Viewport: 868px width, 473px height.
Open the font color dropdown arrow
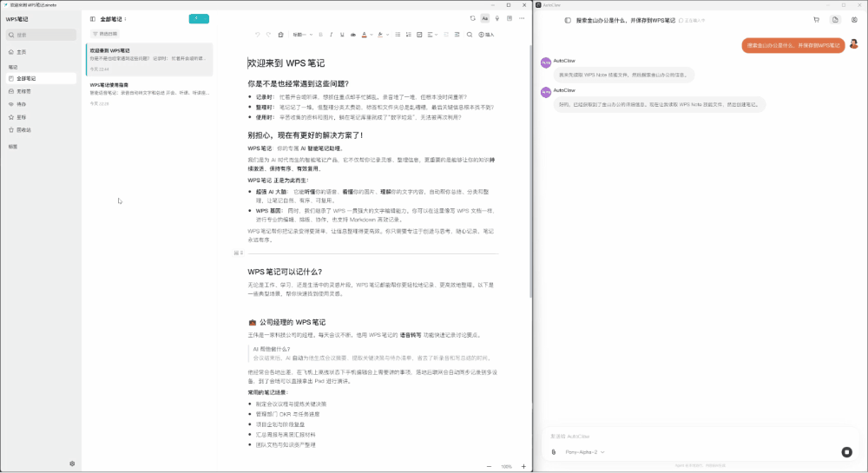(x=371, y=35)
